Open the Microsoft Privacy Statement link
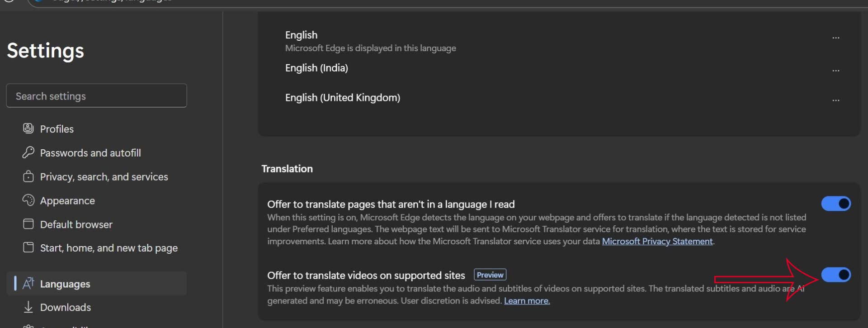The height and width of the screenshot is (328, 868). (x=657, y=242)
